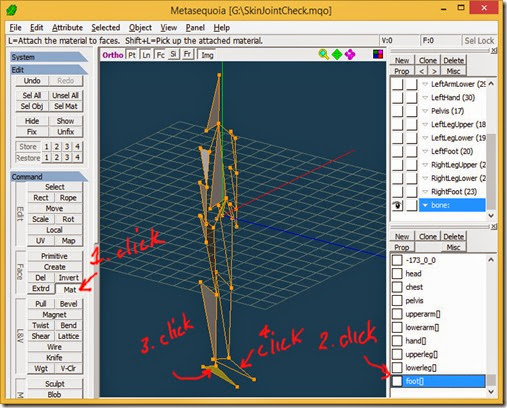Click the Magnet command button
This screenshot has width=507, height=408.
point(54,314)
